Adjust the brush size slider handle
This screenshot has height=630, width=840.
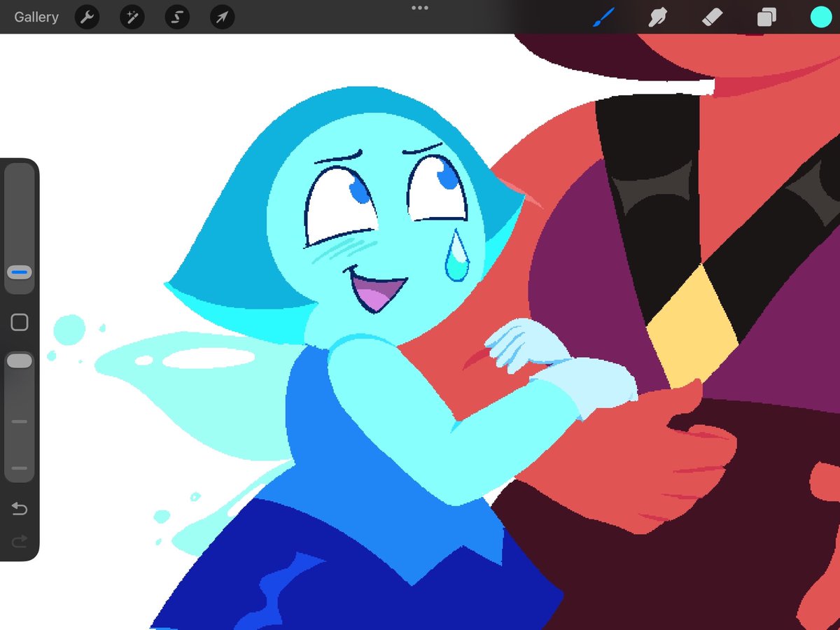[20, 272]
